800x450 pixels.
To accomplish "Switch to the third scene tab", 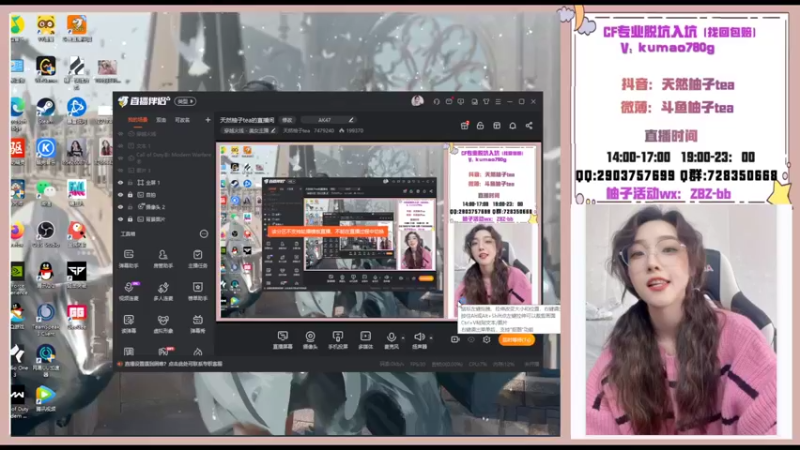I will point(182,120).
